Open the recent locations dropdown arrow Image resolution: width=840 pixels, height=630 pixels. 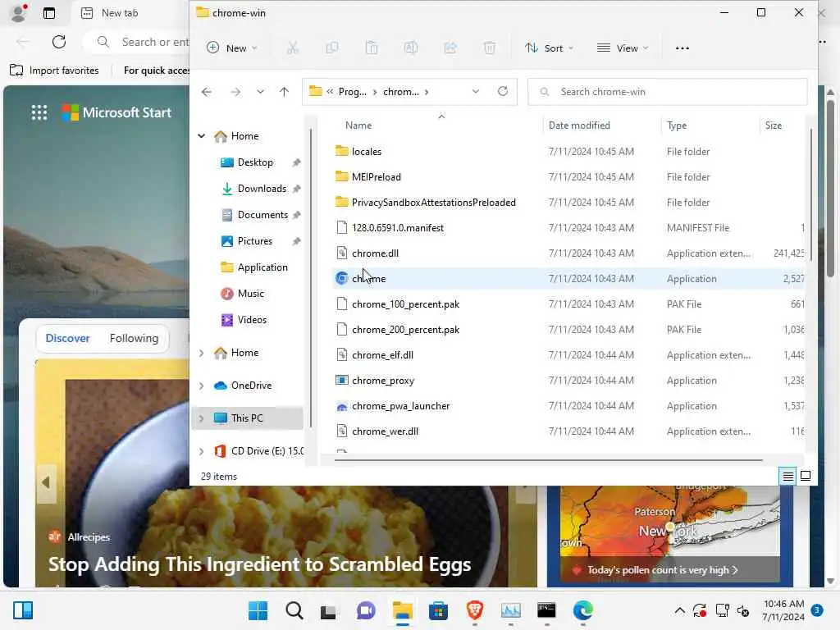260,92
